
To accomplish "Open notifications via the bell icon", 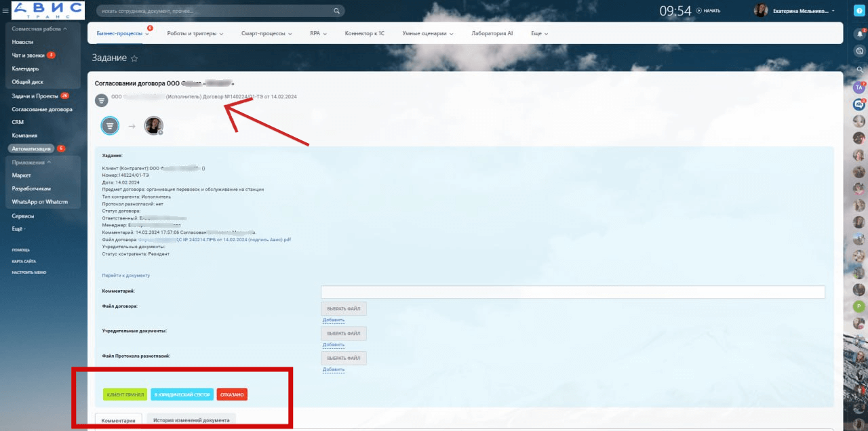I will (859, 33).
